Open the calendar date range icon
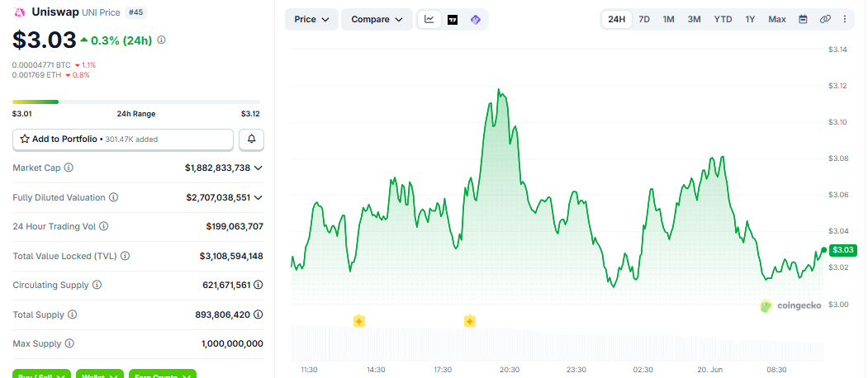Viewport: 868px width, 378px height. coord(803,19)
